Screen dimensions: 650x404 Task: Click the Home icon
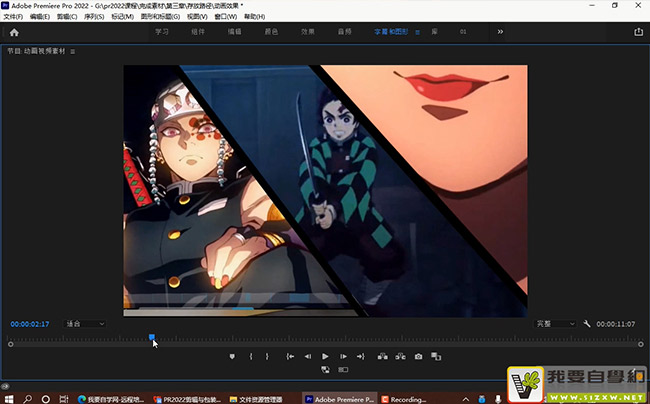[x=14, y=32]
